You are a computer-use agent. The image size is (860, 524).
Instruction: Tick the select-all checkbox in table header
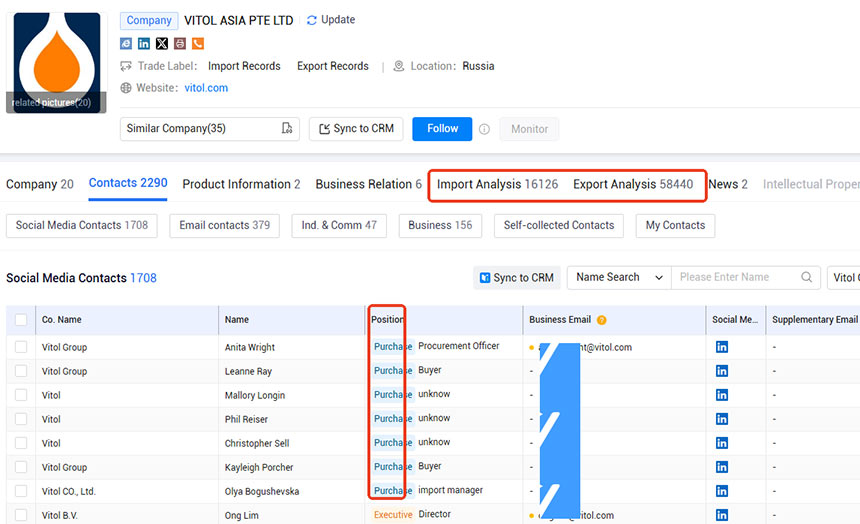click(21, 319)
